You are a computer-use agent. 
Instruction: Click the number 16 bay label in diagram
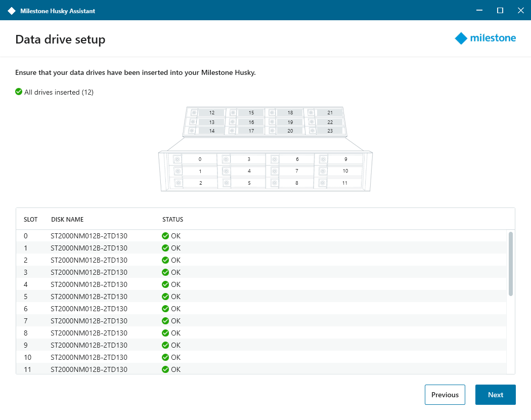click(x=251, y=122)
